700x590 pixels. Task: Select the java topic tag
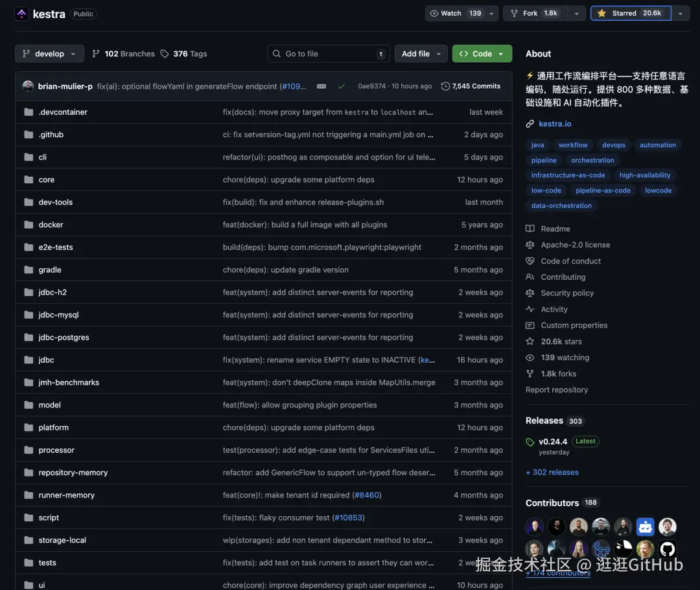point(537,145)
